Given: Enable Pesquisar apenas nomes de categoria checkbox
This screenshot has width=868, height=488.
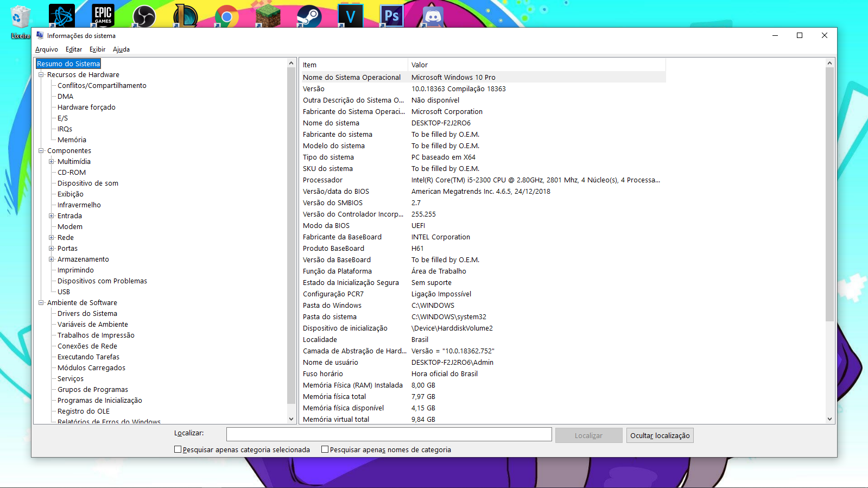Looking at the screenshot, I should [325, 449].
